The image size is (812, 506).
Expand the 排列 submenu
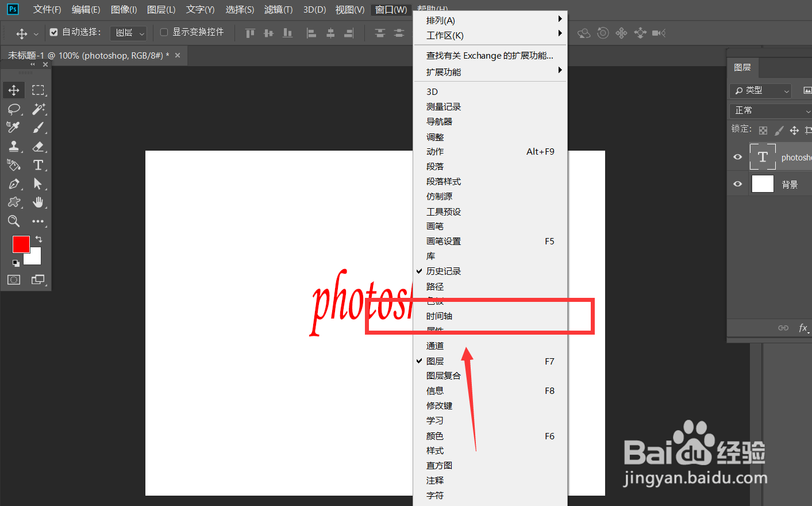click(x=490, y=20)
